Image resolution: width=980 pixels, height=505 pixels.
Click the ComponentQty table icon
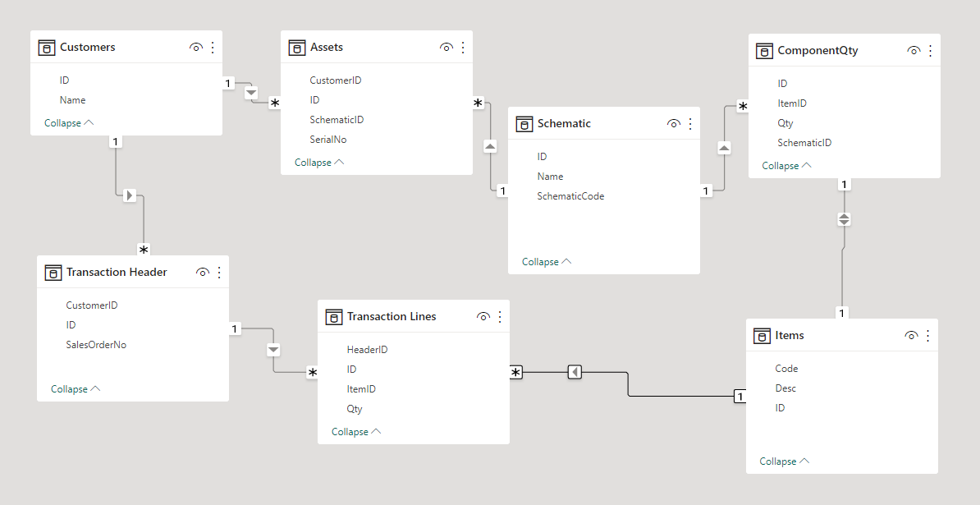[x=764, y=51]
